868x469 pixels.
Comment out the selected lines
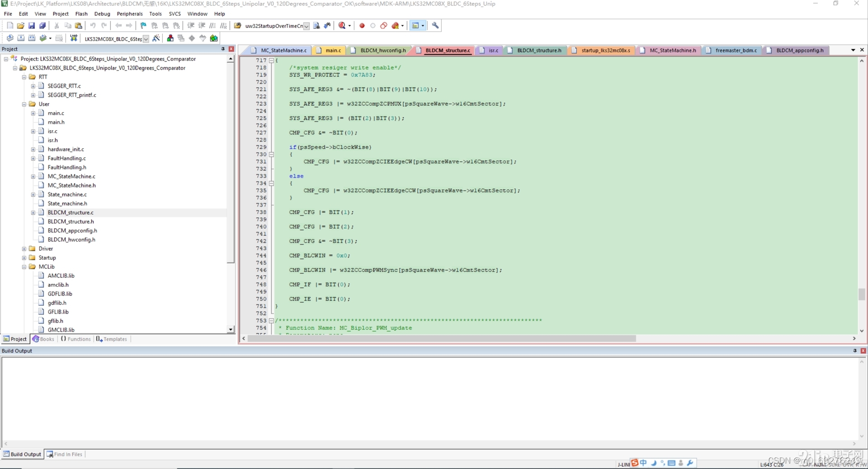pos(212,26)
